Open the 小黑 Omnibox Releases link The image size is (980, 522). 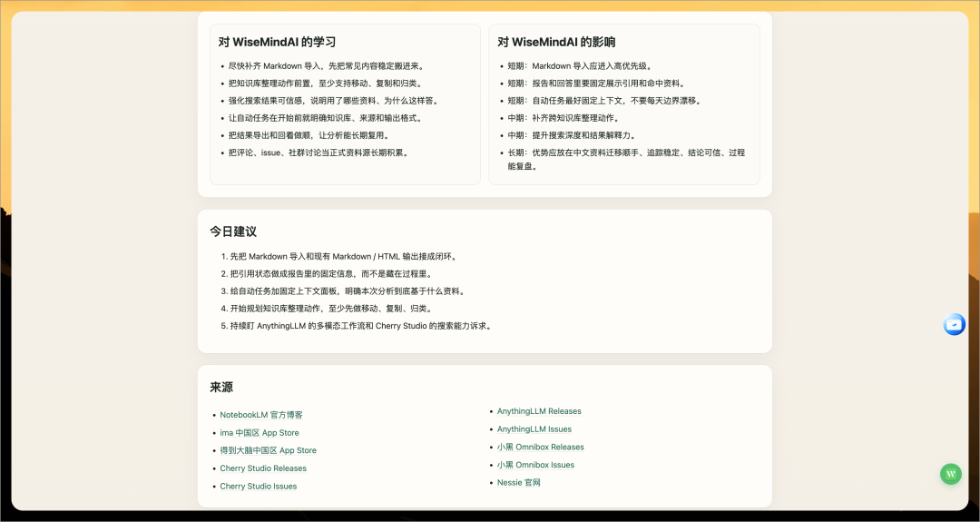[541, 447]
